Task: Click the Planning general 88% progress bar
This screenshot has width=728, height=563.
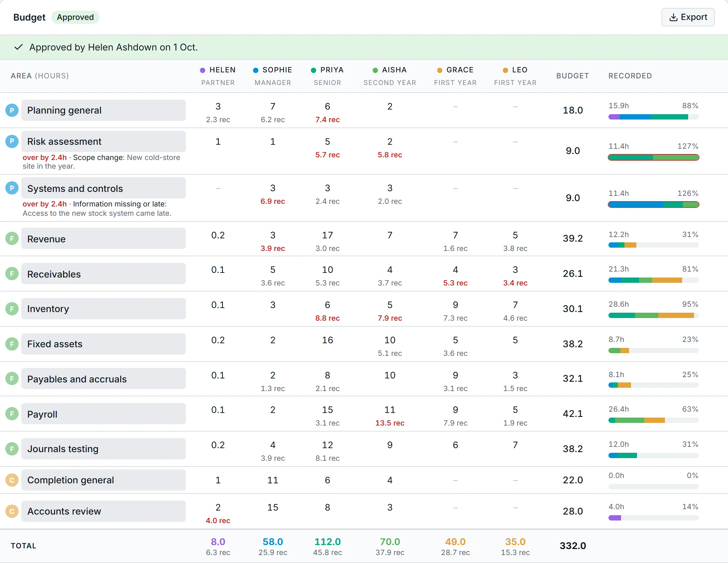Action: 653,117
